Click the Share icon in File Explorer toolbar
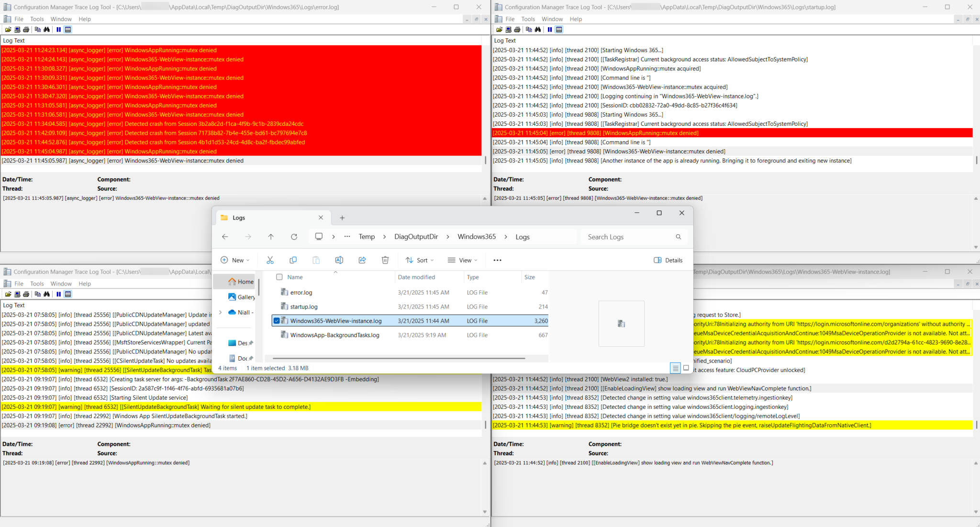Image resolution: width=980 pixels, height=527 pixels. [362, 260]
